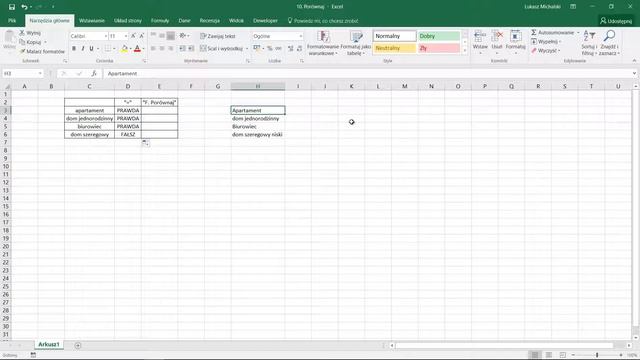Expand the formula bar
Screen dimensions: 640x360
coord(634,73)
